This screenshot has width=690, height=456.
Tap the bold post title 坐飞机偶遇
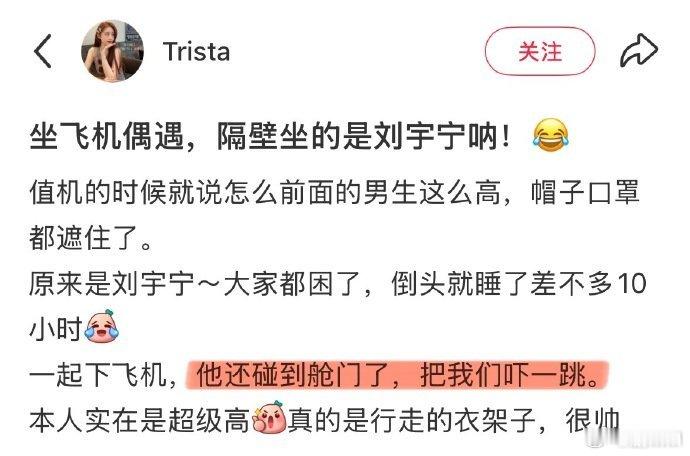106,137
